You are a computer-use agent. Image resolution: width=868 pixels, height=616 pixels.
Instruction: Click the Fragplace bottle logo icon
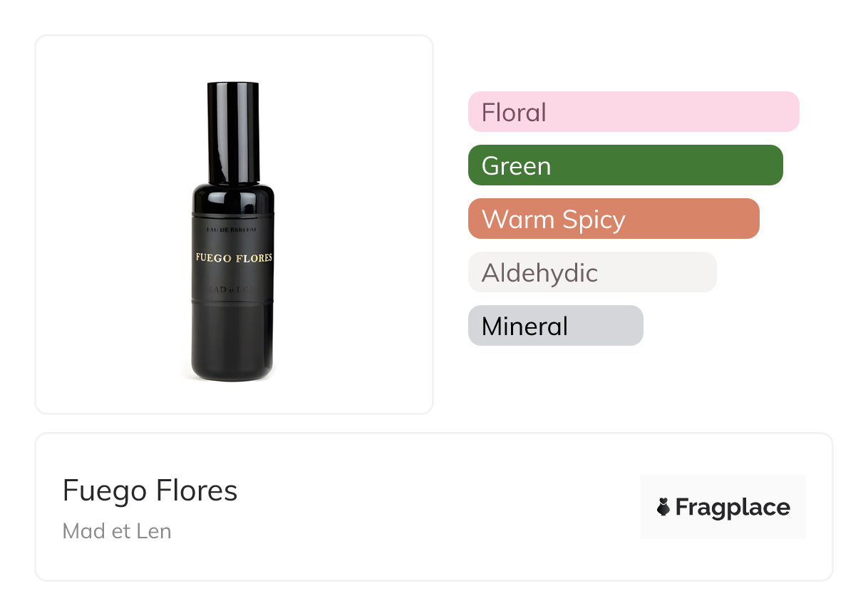663,507
